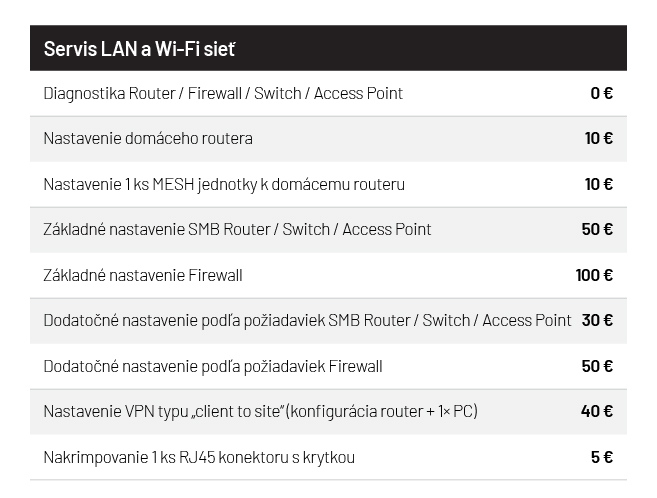Select the Základné nastavenie SMB Router row
Image resolution: width=657 pixels, height=498 pixels.
[x=328, y=230]
